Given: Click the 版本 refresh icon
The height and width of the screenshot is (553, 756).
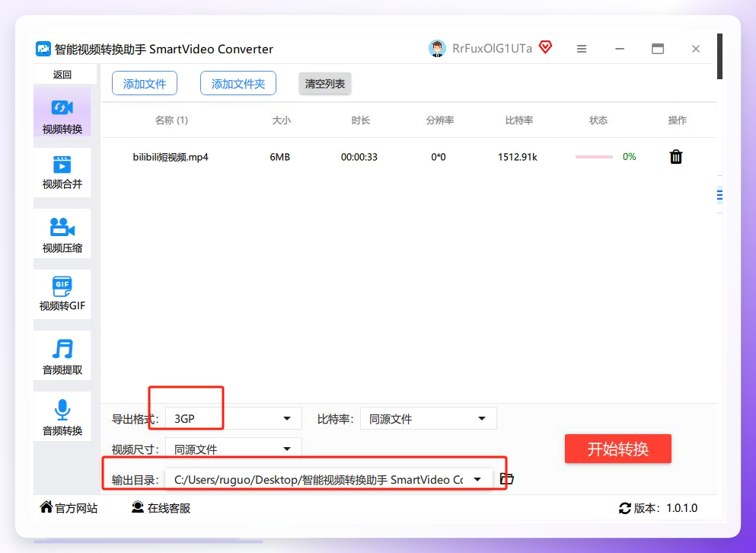Looking at the screenshot, I should [625, 508].
